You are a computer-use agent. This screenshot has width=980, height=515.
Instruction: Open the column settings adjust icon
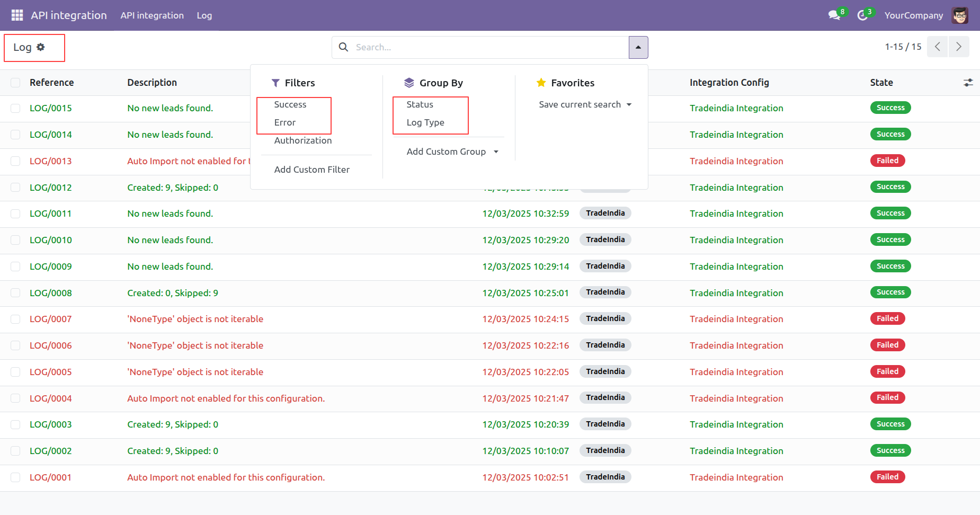[968, 83]
